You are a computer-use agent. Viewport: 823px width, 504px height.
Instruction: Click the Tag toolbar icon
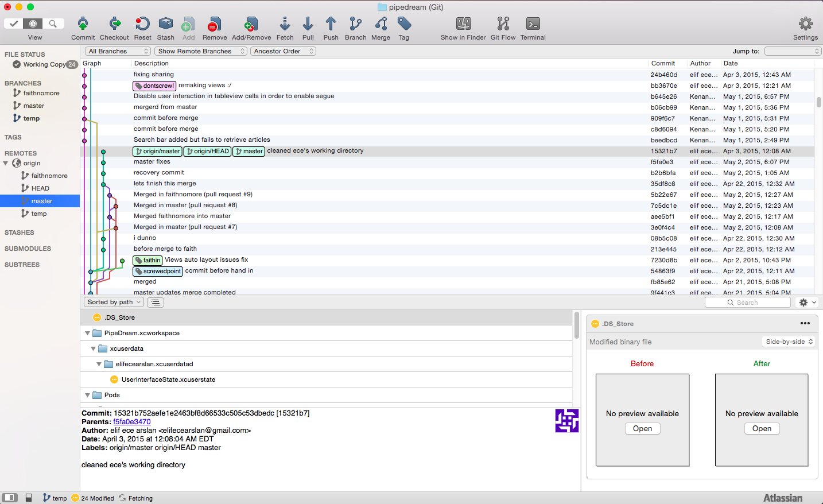point(404,24)
